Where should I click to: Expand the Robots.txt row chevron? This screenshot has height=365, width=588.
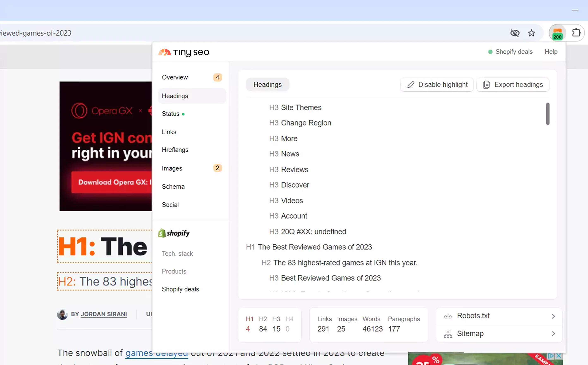(553, 316)
